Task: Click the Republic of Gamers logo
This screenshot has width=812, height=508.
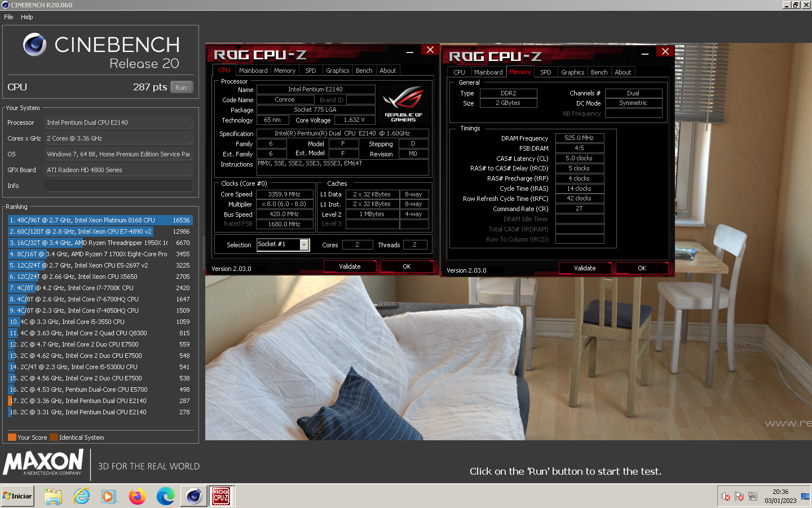Action: pos(403,104)
